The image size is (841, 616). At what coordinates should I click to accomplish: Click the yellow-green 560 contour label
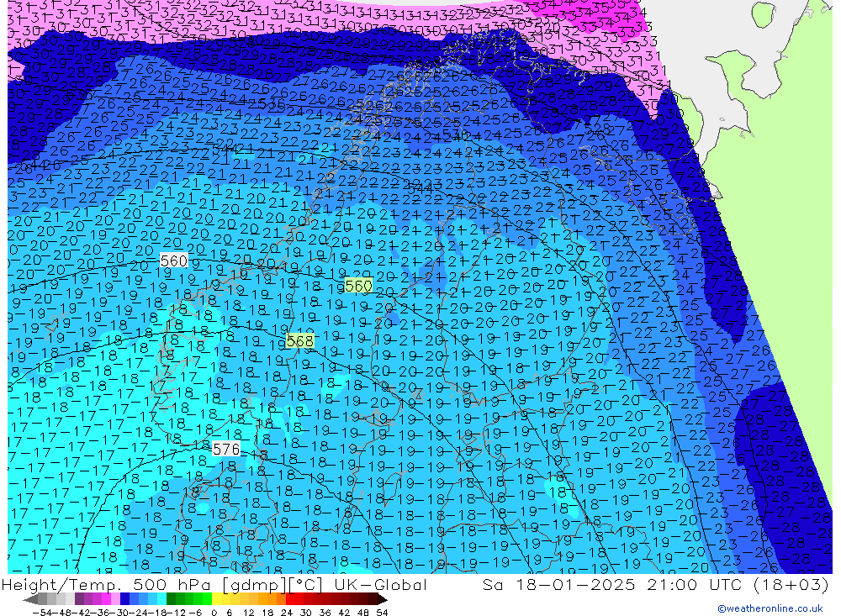(x=358, y=286)
